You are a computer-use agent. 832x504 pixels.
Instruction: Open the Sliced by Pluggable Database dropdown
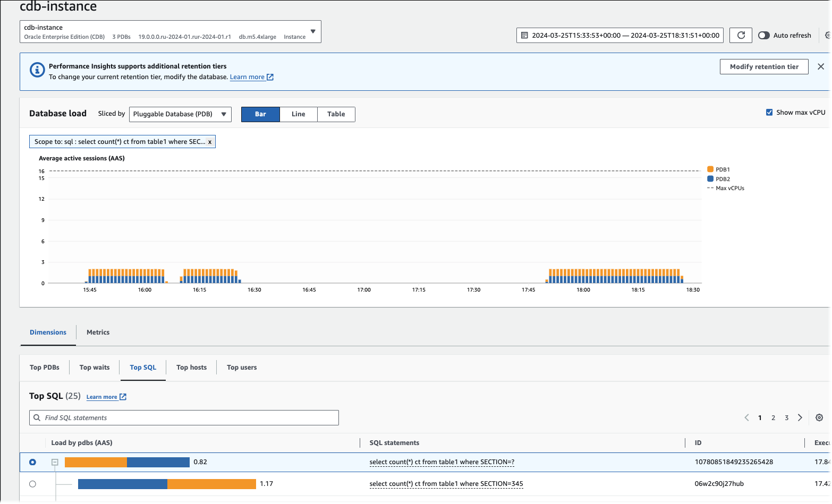pos(180,114)
